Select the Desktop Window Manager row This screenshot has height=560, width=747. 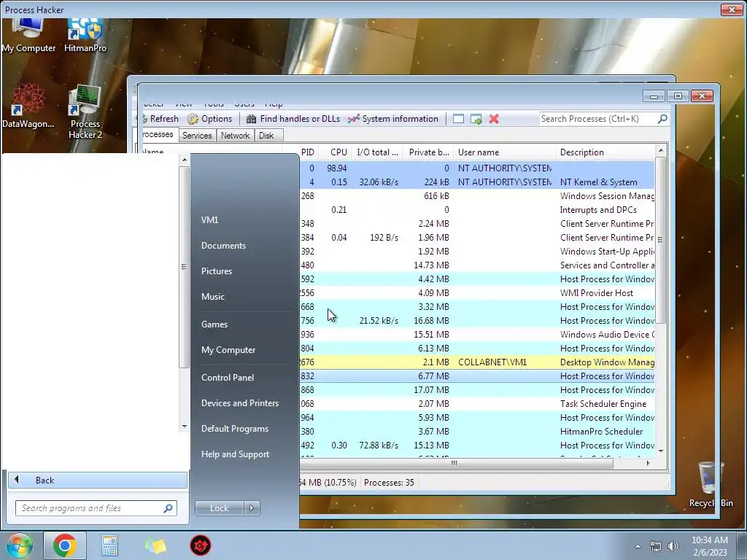coord(477,362)
